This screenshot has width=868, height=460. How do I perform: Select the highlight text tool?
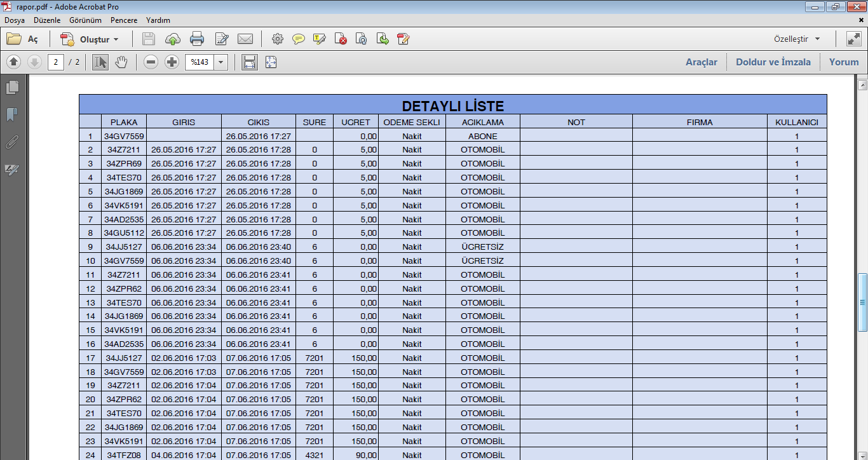pyautogui.click(x=320, y=39)
